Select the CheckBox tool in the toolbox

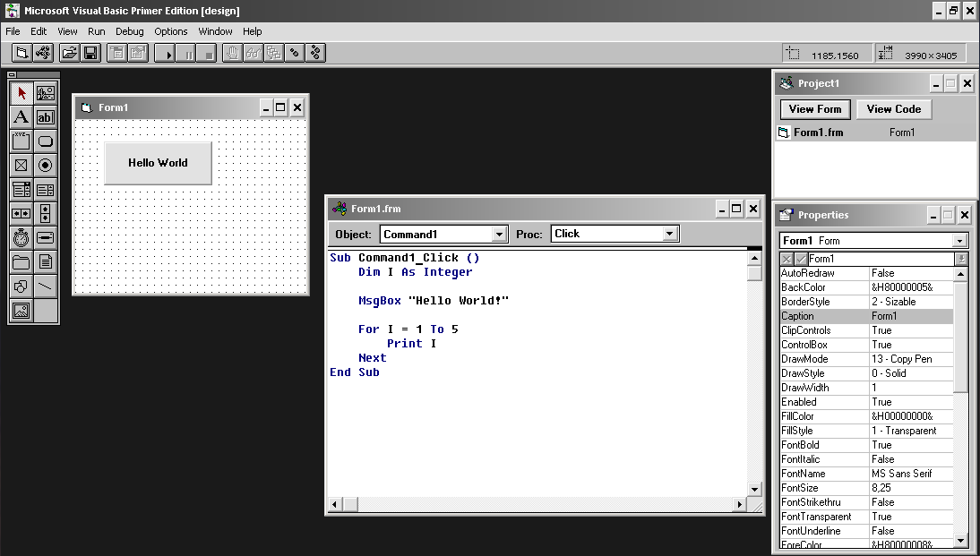tap(21, 166)
